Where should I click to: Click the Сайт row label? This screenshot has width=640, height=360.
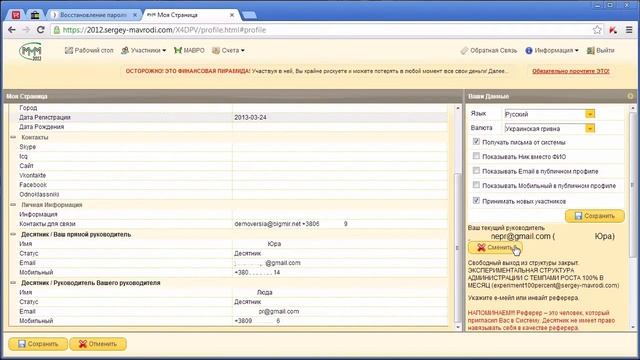click(x=26, y=166)
